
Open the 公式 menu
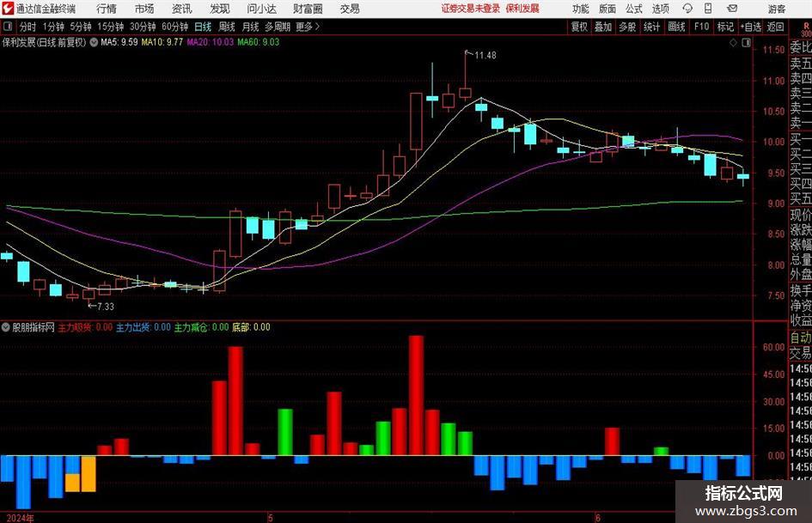[634, 9]
